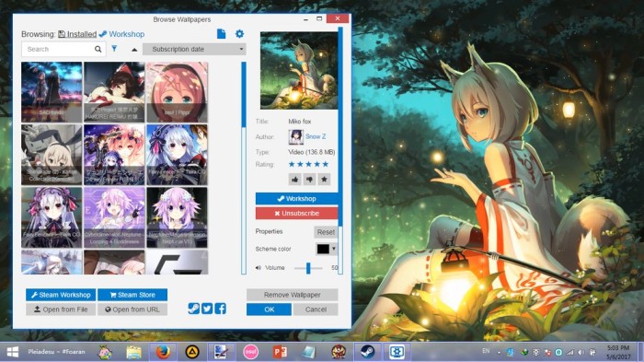Choose Open from URL

[x=132, y=309]
